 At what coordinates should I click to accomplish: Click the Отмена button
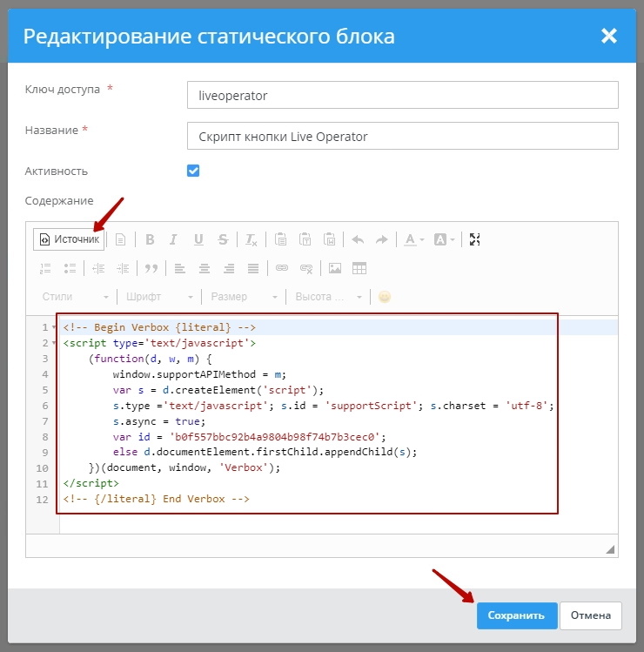(x=591, y=615)
